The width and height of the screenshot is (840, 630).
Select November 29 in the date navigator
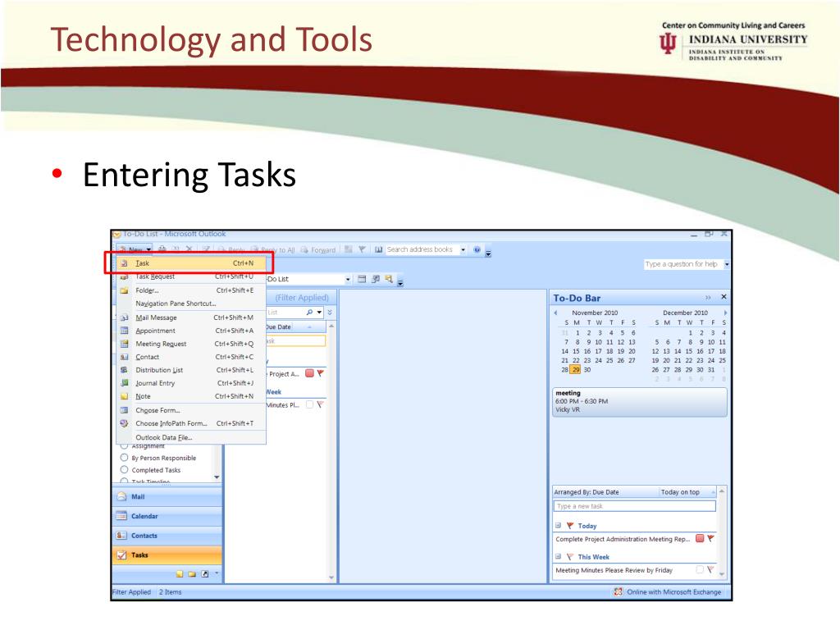tap(576, 370)
